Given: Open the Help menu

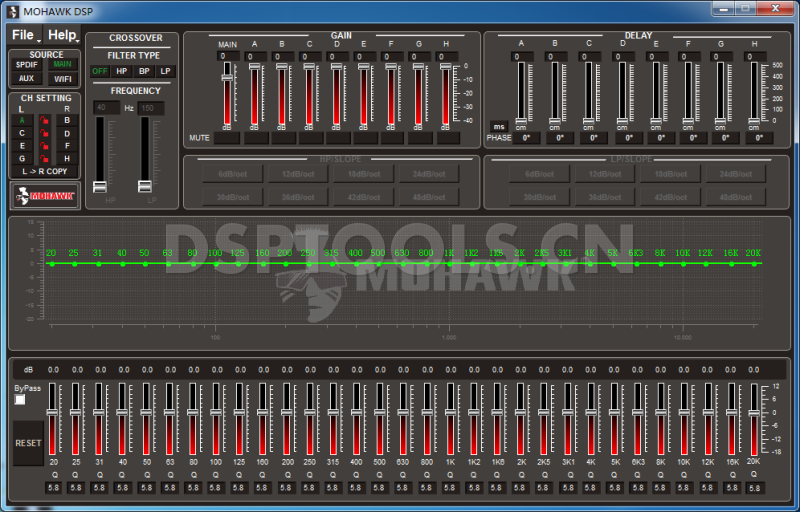Looking at the screenshot, I should click(62, 35).
